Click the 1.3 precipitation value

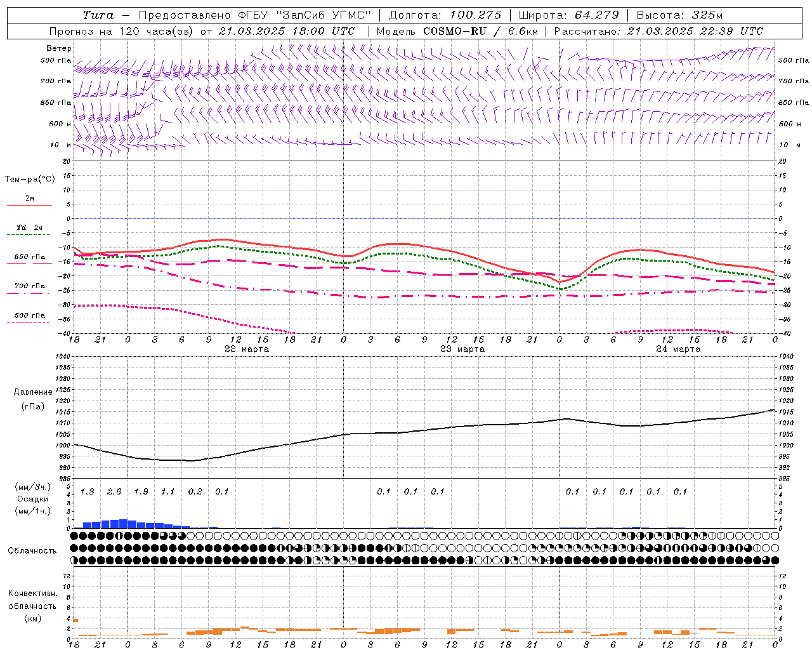coord(88,491)
